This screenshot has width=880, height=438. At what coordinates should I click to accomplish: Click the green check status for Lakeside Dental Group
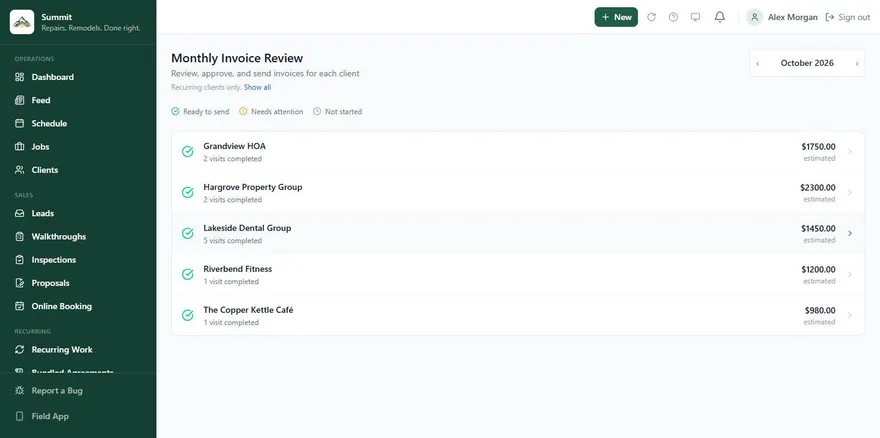point(187,234)
